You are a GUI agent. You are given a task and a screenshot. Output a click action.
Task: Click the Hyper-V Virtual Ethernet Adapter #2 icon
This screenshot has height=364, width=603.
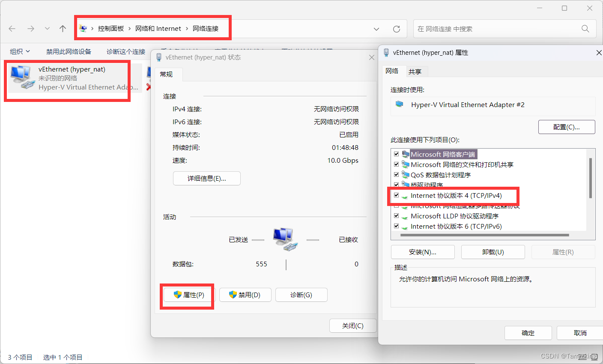tap(400, 104)
